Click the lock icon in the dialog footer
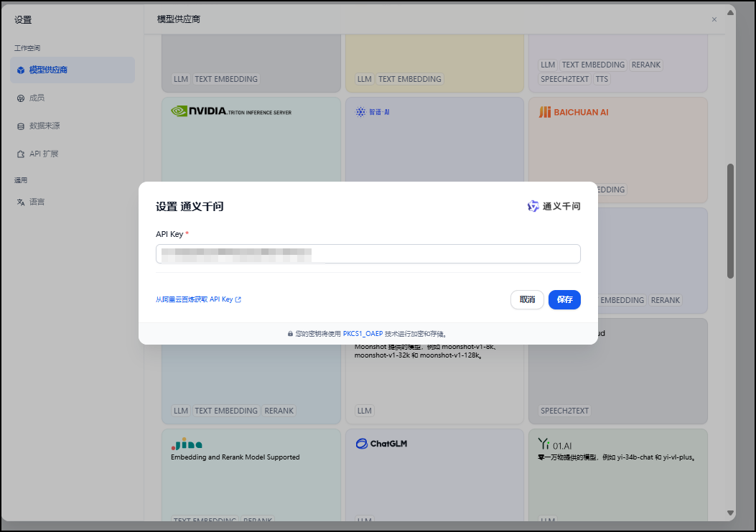The width and height of the screenshot is (756, 532). coord(290,334)
